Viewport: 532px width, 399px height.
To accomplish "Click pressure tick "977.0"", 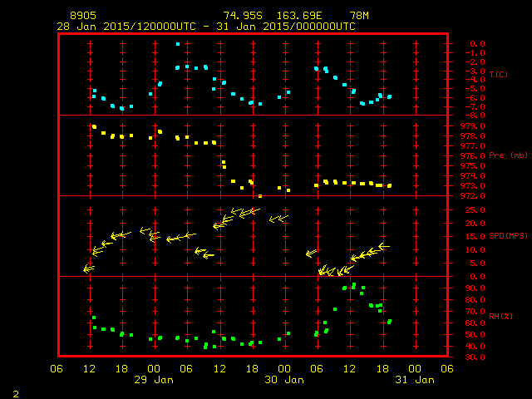I will click(x=473, y=146).
